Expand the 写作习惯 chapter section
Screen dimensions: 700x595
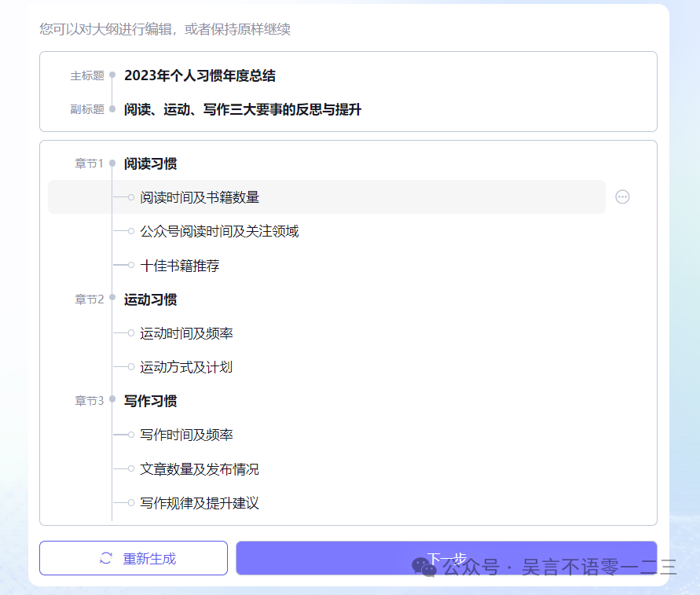[x=112, y=400]
